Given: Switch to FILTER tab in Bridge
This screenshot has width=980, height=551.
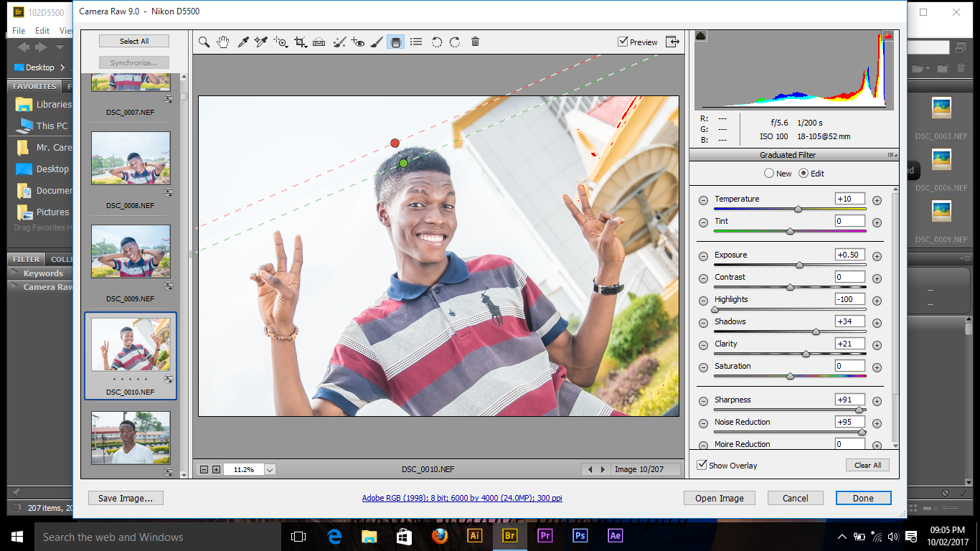Looking at the screenshot, I should (27, 259).
